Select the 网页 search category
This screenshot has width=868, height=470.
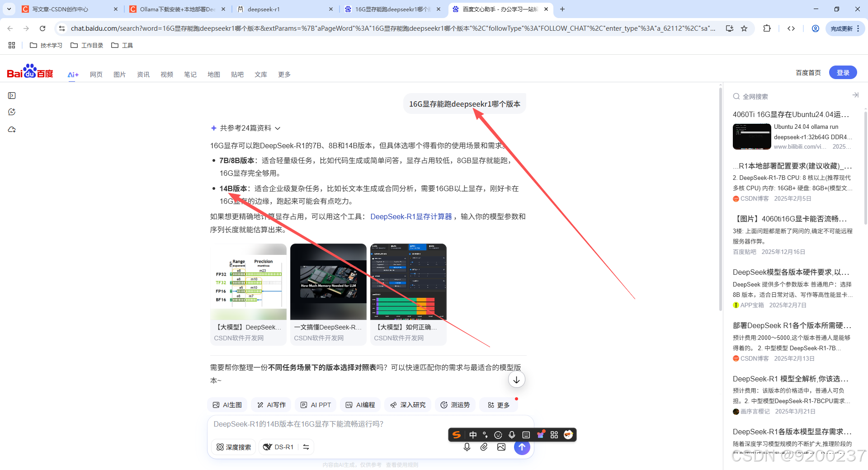[x=96, y=75]
